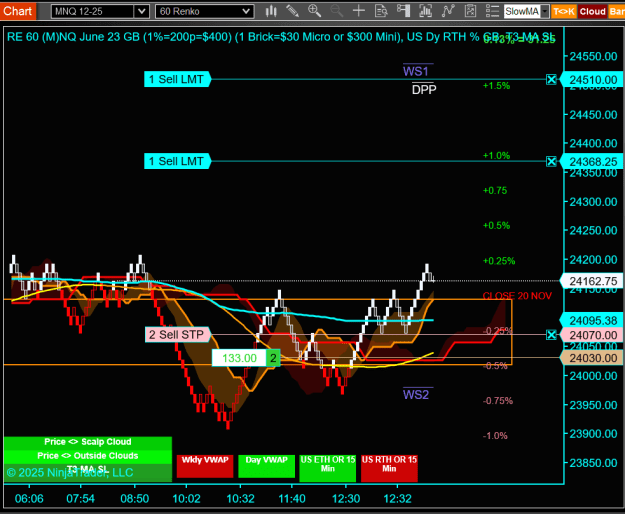Click the +0.75 level label
Viewport: 625px width, 514px height.
tap(495, 190)
